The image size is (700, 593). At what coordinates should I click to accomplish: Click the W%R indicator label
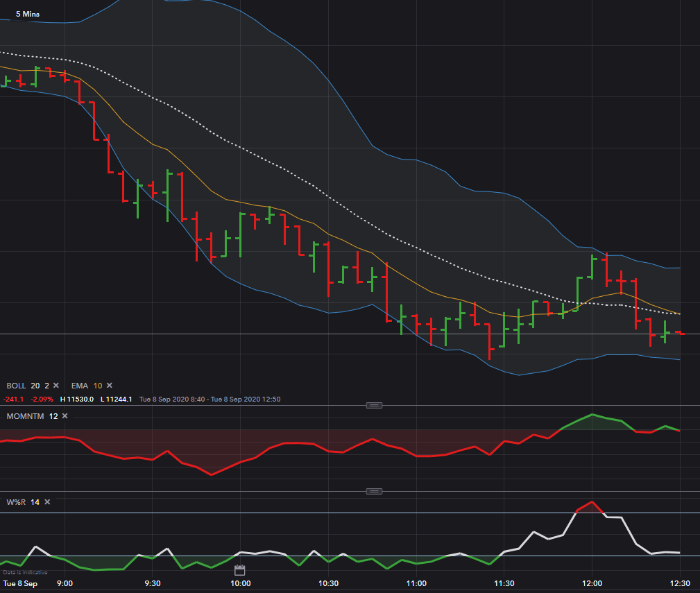point(16,502)
